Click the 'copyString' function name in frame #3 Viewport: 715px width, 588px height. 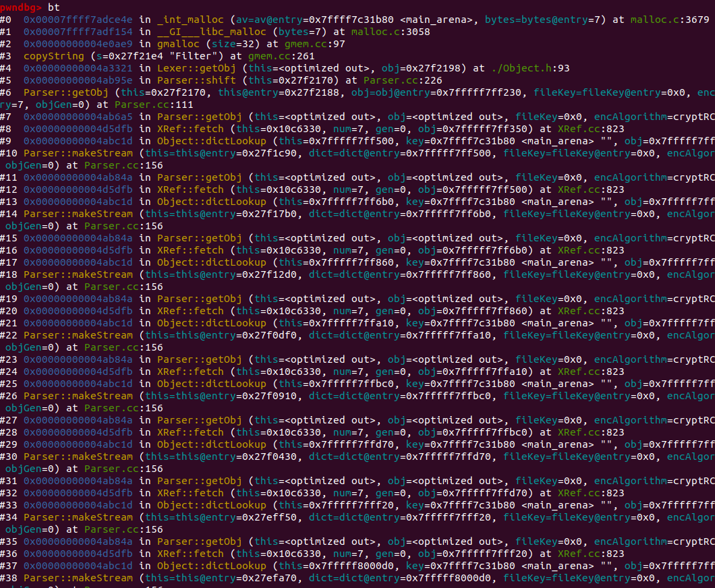[54, 56]
